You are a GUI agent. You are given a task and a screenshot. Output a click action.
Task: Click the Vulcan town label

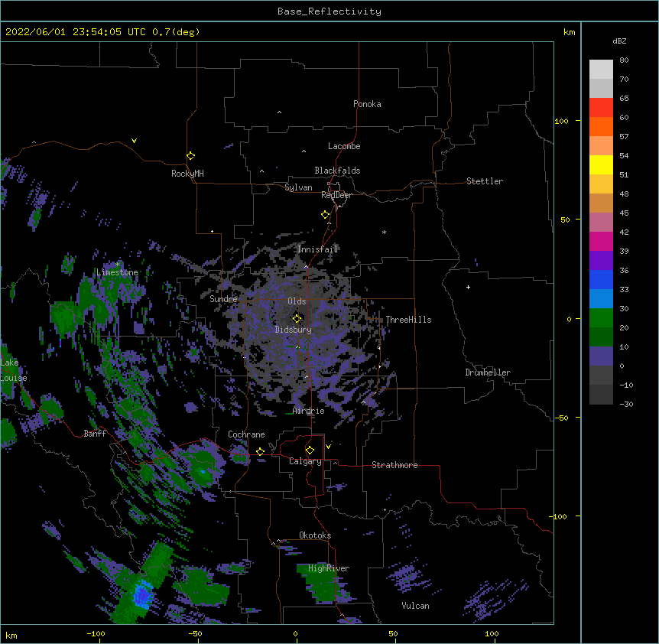point(415,606)
